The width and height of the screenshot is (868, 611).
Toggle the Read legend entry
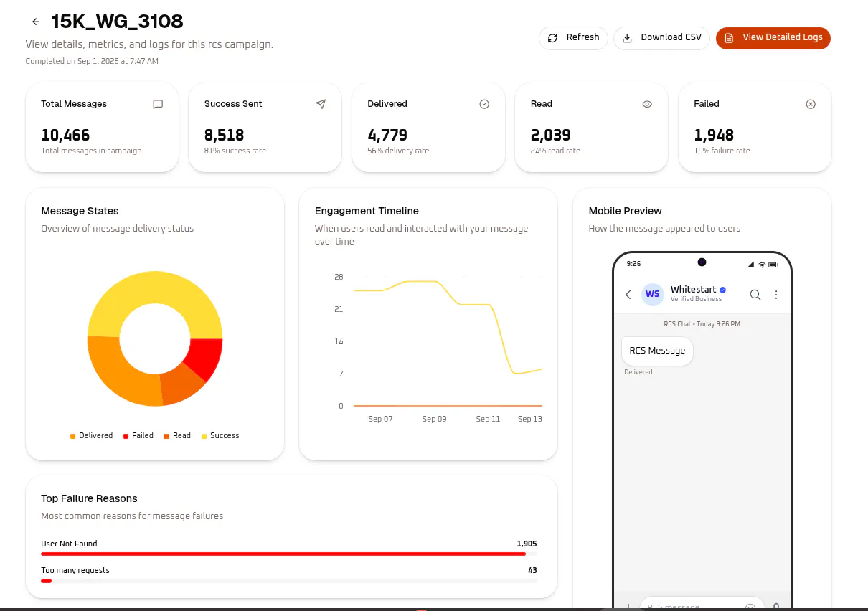coord(177,435)
